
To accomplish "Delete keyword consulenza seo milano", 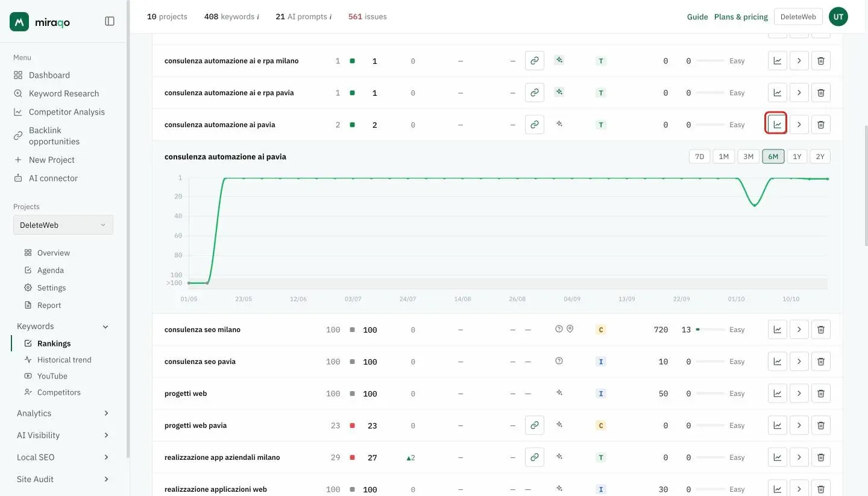I will 821,329.
